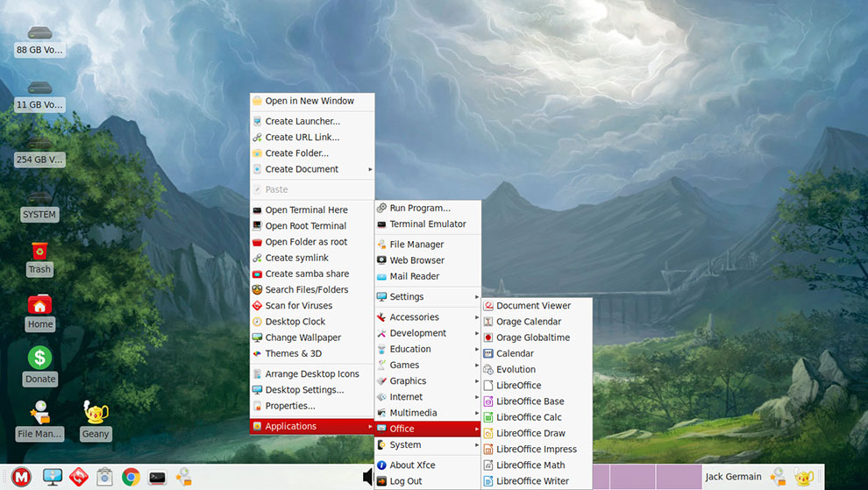Click the file manager icon beside Jack Germain

pyautogui.click(x=778, y=477)
